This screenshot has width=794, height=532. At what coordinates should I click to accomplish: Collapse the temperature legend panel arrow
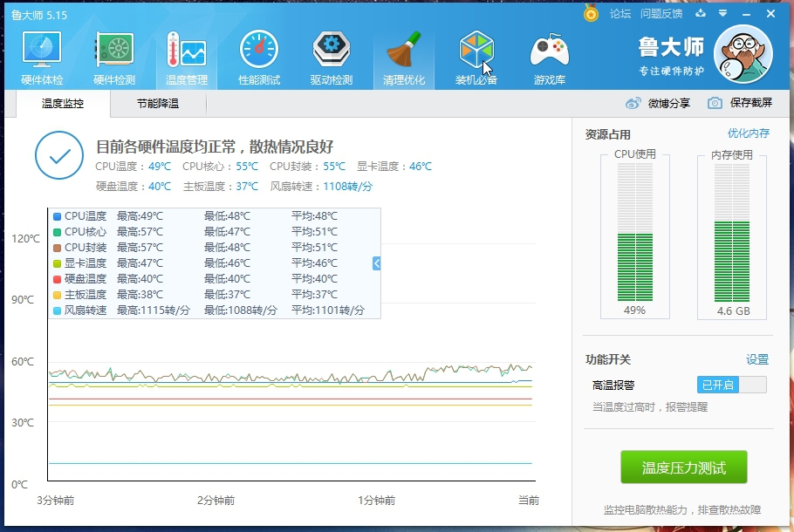[376, 263]
